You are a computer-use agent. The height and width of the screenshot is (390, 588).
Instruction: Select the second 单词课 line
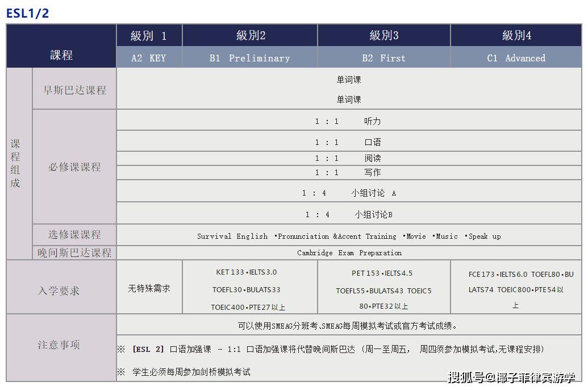(x=349, y=99)
